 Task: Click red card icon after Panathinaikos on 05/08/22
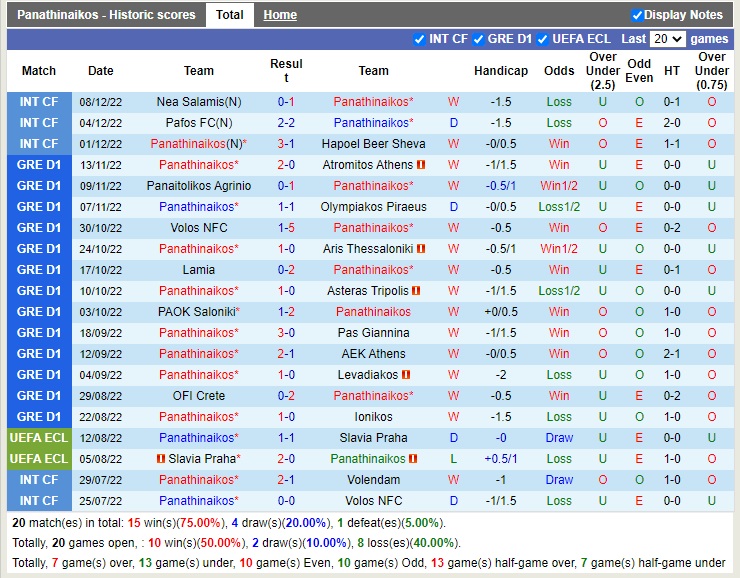(x=412, y=459)
